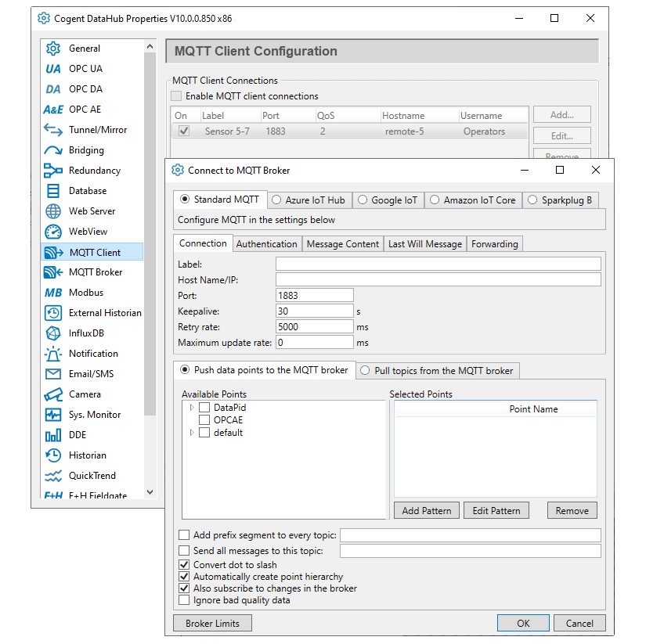Image resolution: width=646 pixels, height=644 pixels.
Task: Open the Camera icon
Action: 53,394
